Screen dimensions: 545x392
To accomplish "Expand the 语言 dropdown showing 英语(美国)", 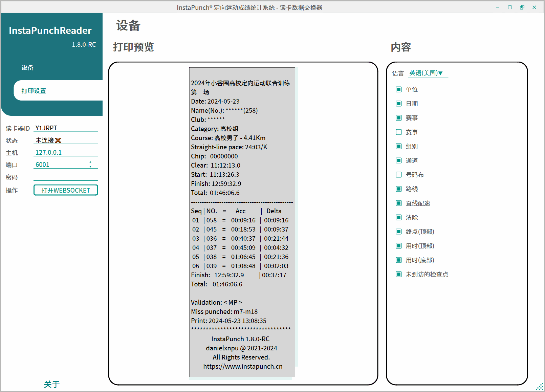I will [428, 73].
